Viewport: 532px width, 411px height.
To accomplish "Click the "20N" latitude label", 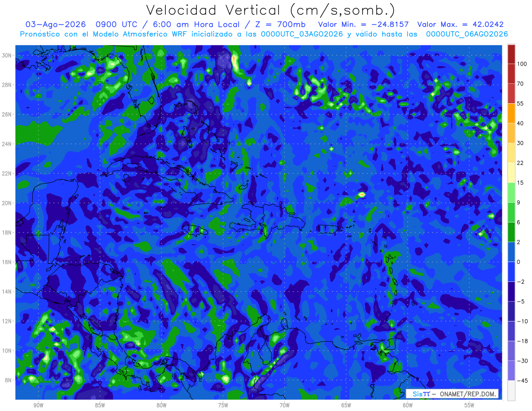I will pos(7,203).
